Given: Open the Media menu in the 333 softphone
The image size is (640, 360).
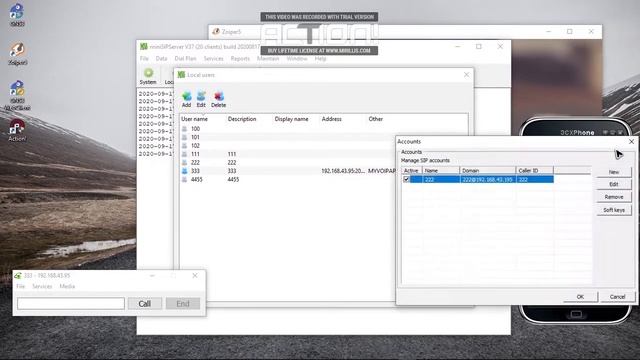Looking at the screenshot, I should point(67,287).
